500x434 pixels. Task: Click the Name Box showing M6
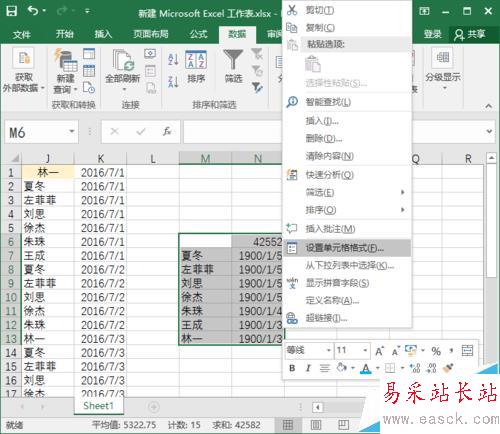tap(36, 132)
